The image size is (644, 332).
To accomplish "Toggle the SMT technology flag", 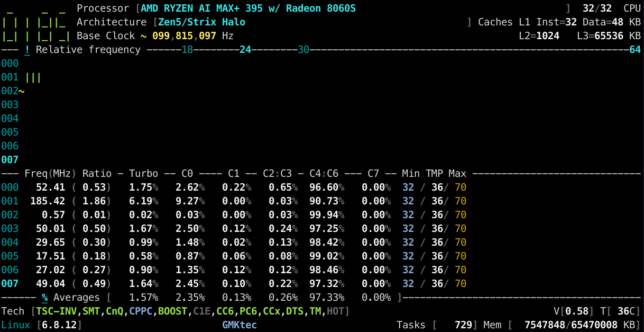I will (x=91, y=311).
